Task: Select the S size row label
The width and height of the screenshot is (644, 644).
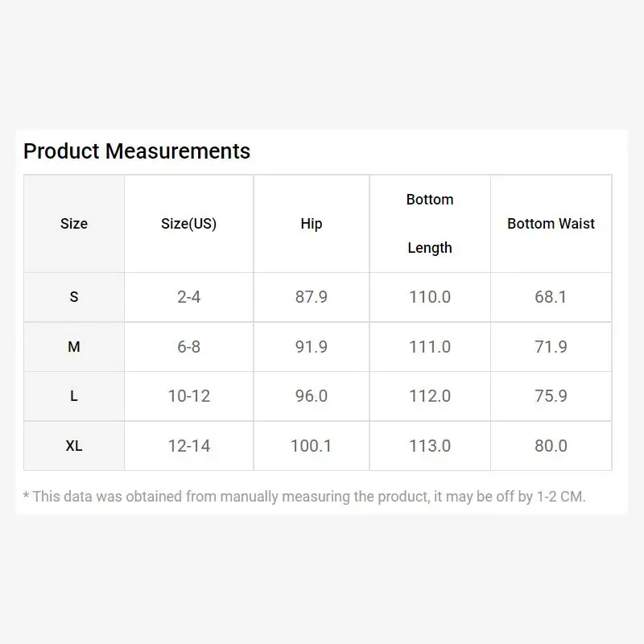Action: [74, 297]
